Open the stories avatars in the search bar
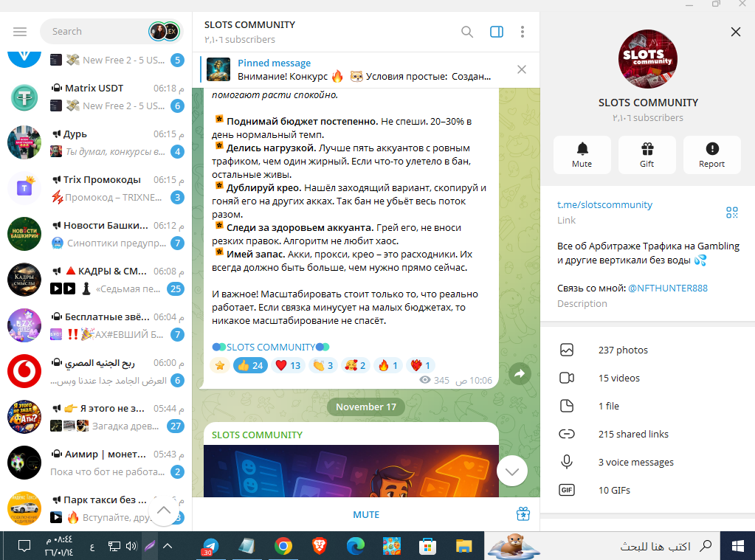 tap(164, 32)
